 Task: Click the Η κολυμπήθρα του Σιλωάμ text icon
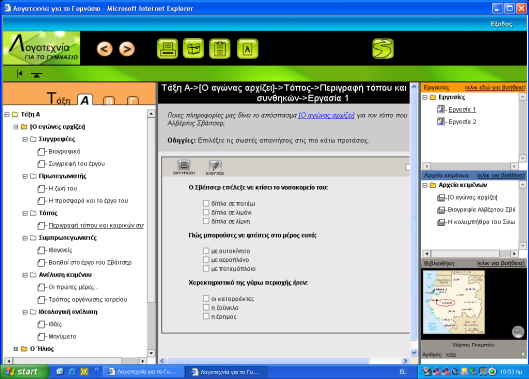(x=441, y=222)
